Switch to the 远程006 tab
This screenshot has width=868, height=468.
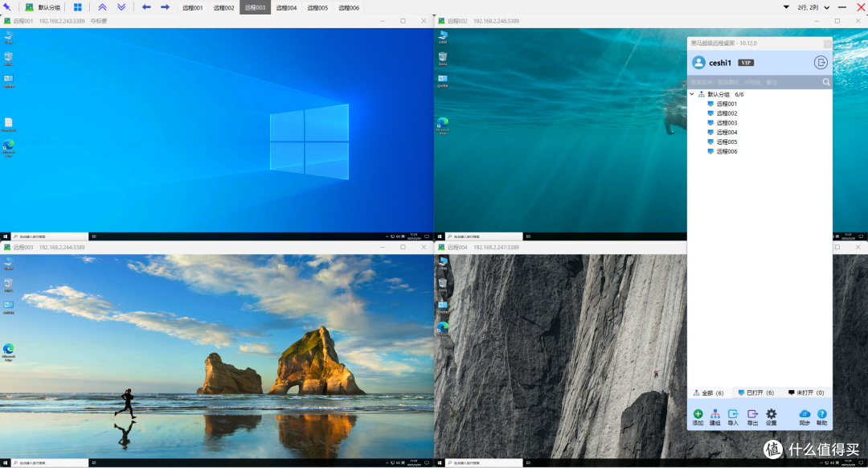tap(349, 8)
